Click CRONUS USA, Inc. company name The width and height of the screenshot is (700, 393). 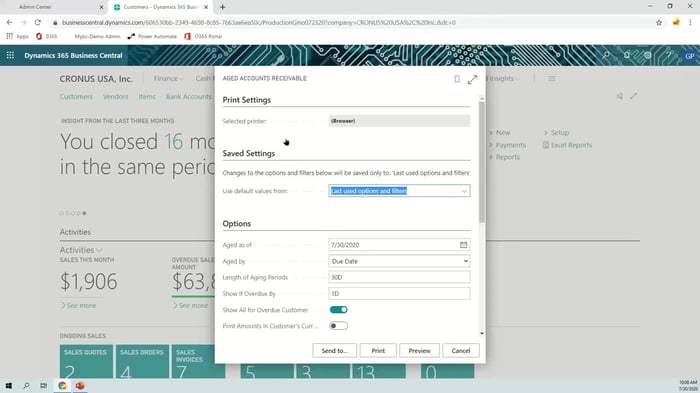[x=96, y=79]
